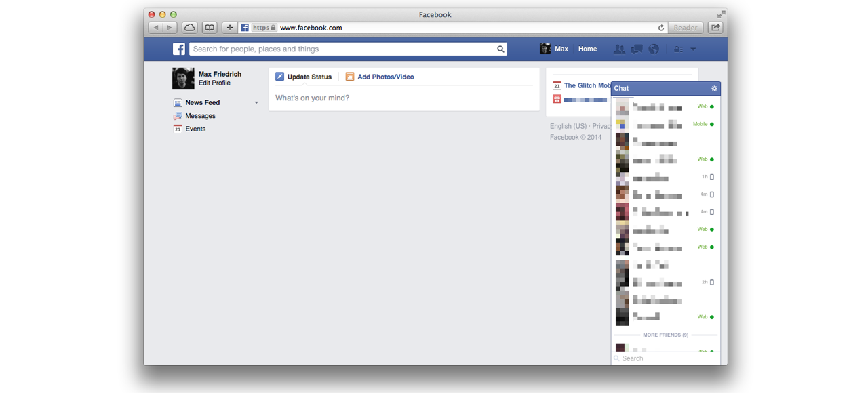This screenshot has width=868, height=393.
Task: Expand the News Feed sort arrow
Action: coord(256,103)
